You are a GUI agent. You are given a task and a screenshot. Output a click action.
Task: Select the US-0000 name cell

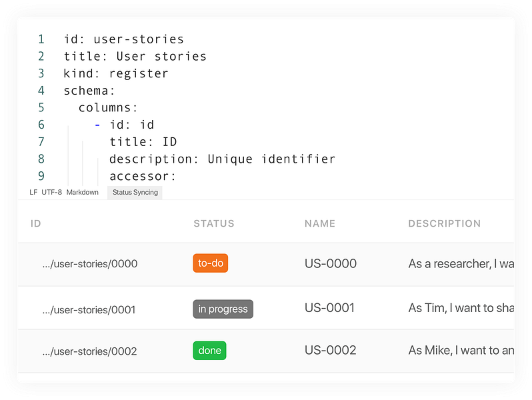coord(330,263)
